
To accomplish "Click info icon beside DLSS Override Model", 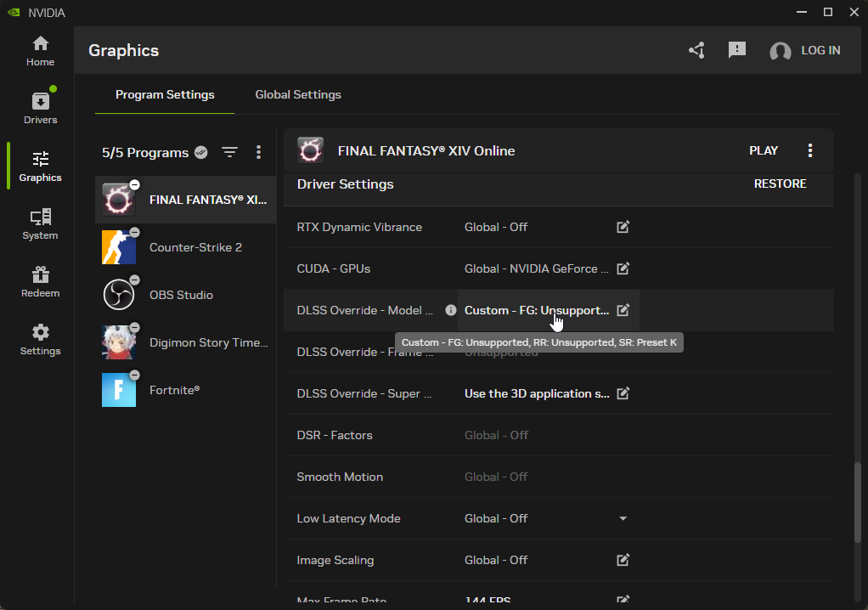I will [451, 310].
